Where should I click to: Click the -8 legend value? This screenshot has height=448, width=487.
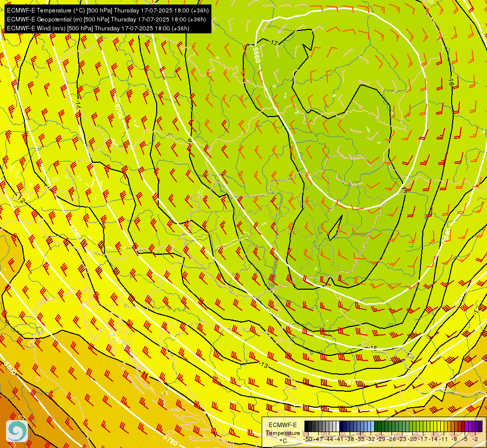pos(454,439)
